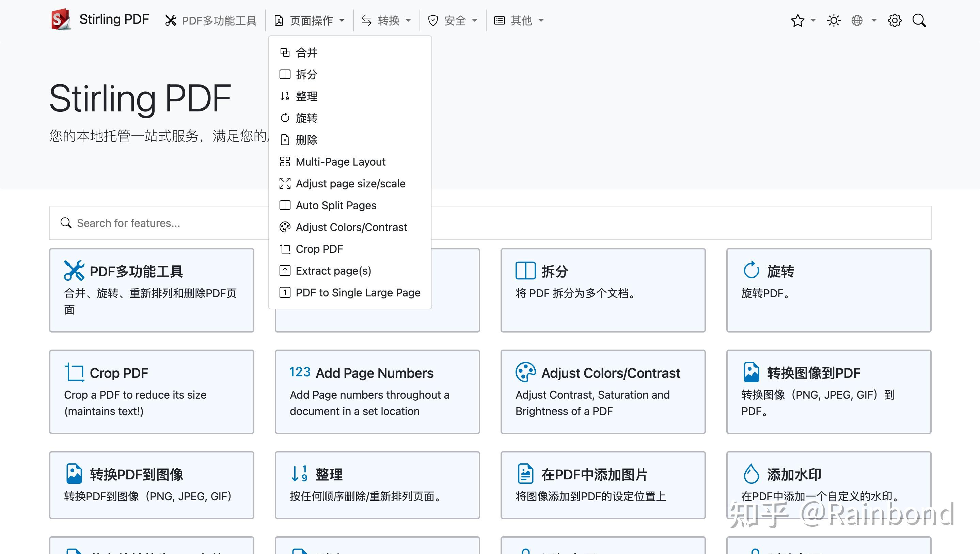Open the Add Page Numbers tool
Screen dimensions: 980x554
(x=376, y=392)
